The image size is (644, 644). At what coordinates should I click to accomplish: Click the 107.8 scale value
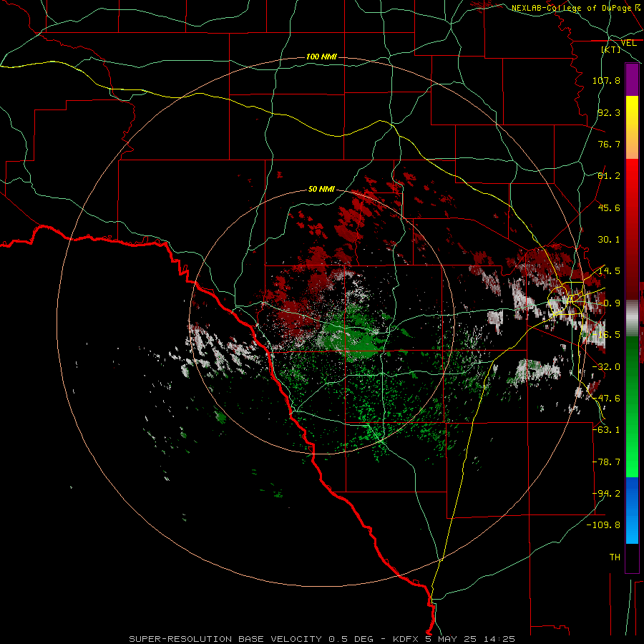tap(606, 80)
